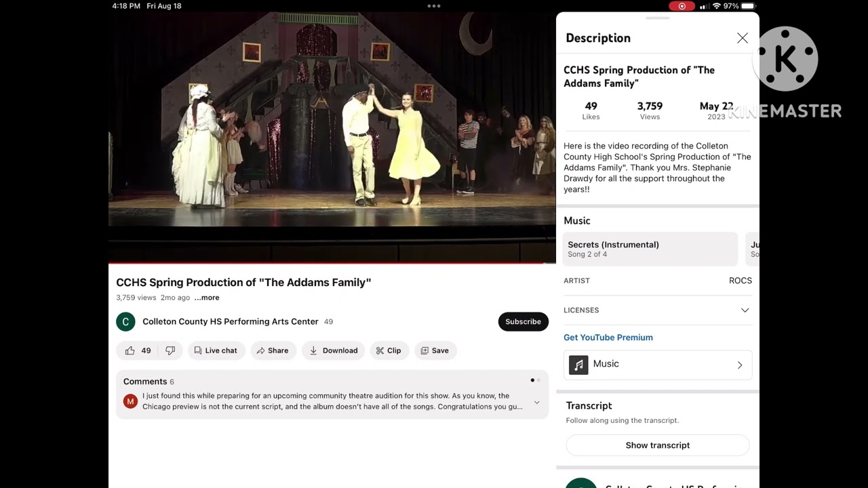Click the Description panel heading
Image resolution: width=868 pixels, height=488 pixels.
pyautogui.click(x=598, y=38)
